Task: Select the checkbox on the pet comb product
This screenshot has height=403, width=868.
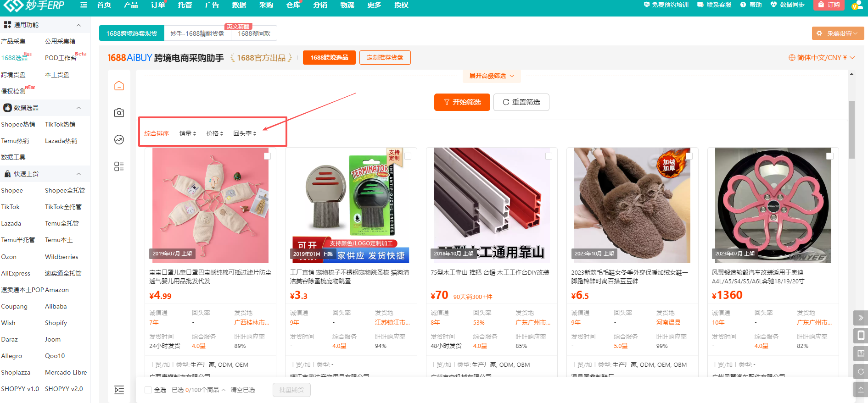Action: click(408, 156)
